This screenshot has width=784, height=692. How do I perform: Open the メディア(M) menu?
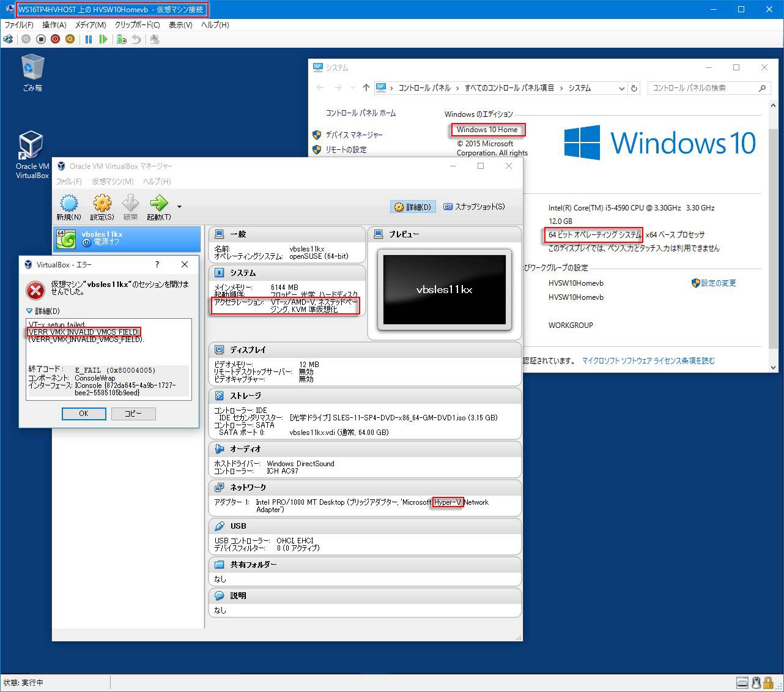[x=91, y=25]
